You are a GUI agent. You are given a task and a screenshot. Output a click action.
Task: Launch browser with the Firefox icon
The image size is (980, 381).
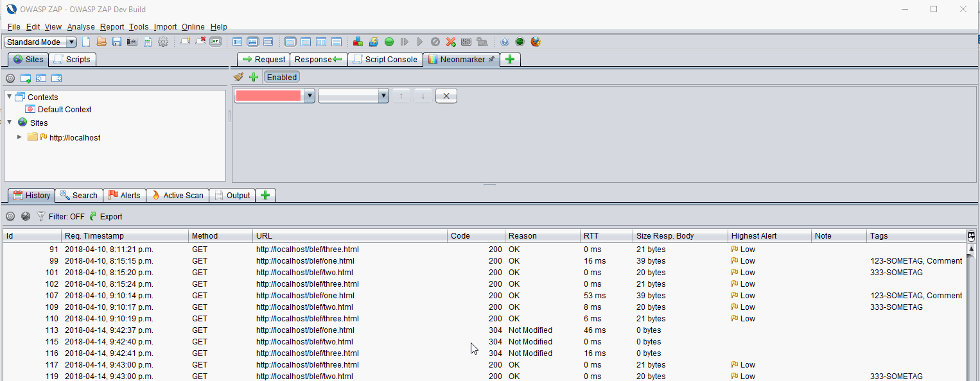click(x=536, y=42)
